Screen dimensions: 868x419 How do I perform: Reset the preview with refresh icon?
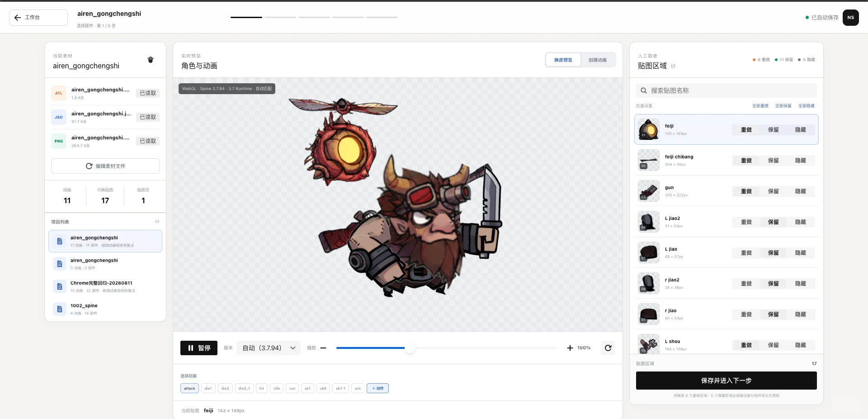click(x=608, y=348)
